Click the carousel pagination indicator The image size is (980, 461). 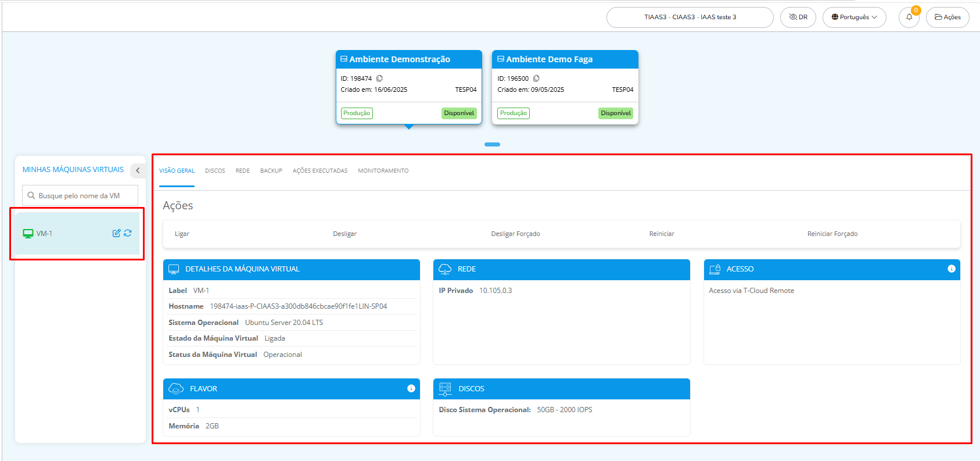492,144
